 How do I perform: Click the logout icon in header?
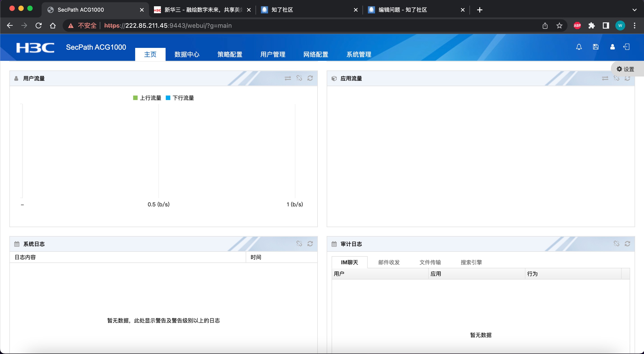pos(627,47)
